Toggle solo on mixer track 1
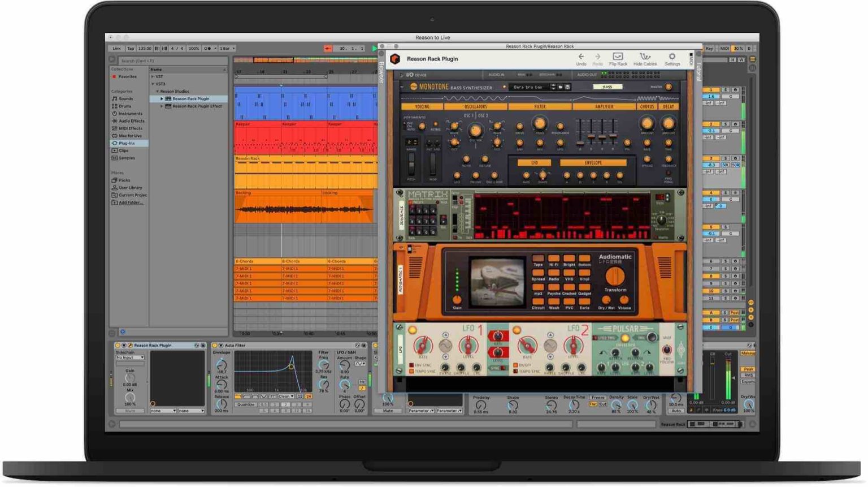This screenshot has width=868, height=487. coord(726,90)
